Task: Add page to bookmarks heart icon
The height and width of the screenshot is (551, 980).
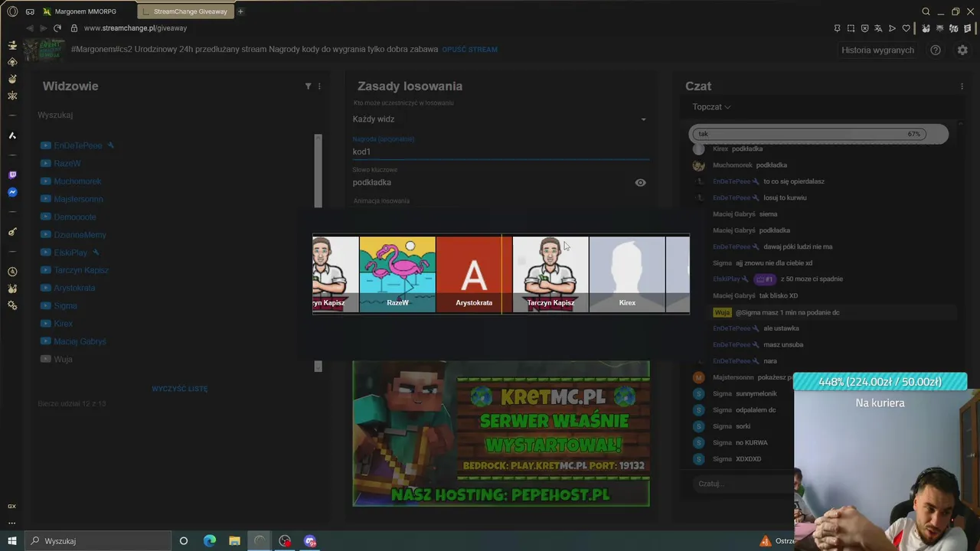Action: click(906, 28)
